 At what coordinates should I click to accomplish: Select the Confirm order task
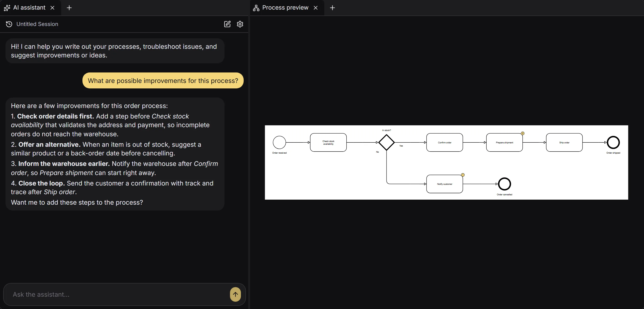point(445,142)
